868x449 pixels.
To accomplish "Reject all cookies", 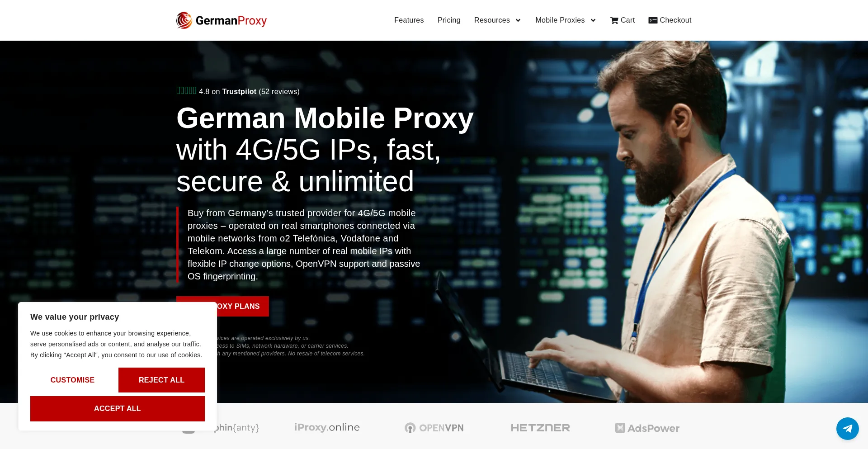I will pos(161,380).
